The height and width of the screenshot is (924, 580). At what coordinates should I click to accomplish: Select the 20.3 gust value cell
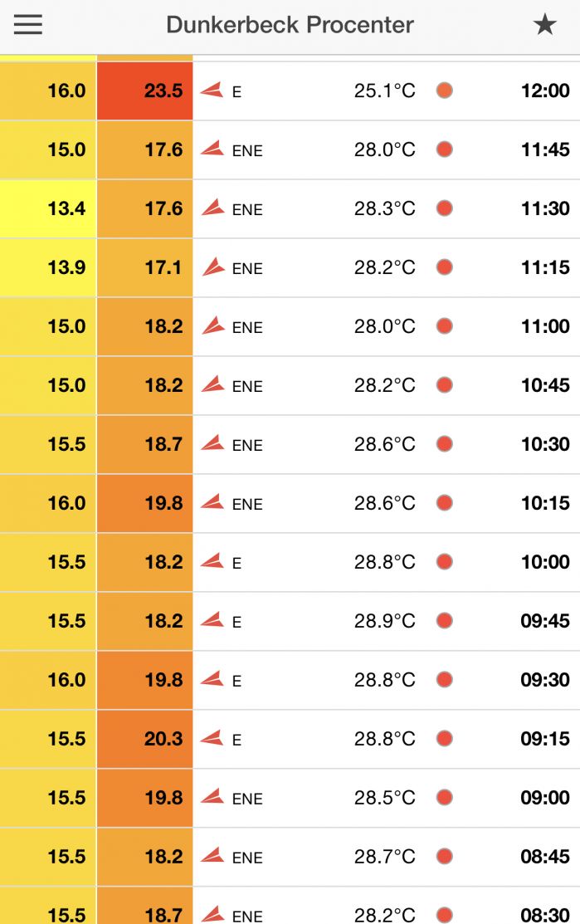click(x=145, y=739)
